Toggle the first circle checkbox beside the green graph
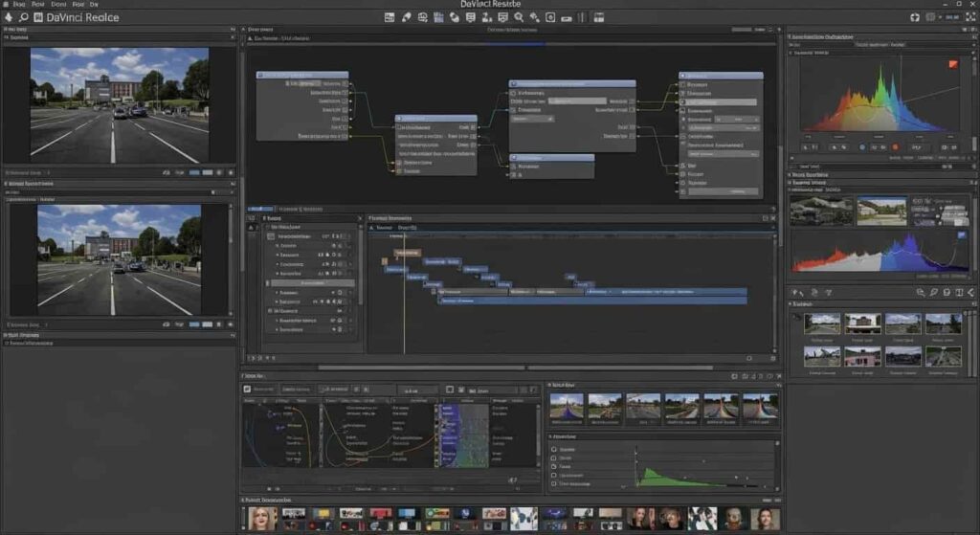 click(x=554, y=450)
